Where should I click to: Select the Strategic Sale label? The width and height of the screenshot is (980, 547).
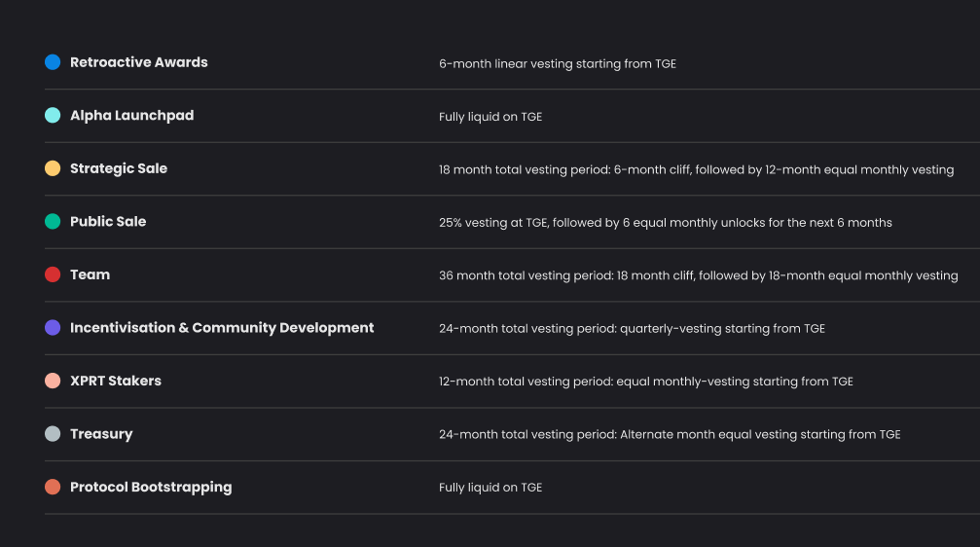[x=118, y=168]
